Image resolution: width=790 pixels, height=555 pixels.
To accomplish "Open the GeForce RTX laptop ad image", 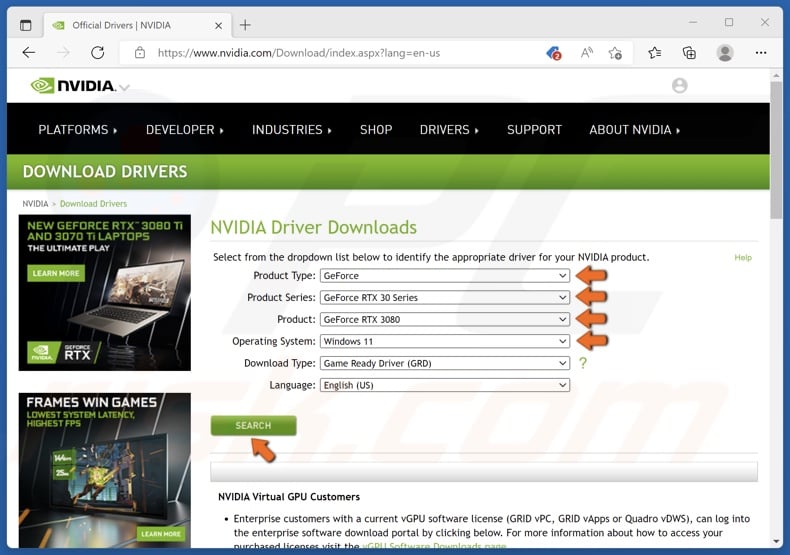I will 105,293.
